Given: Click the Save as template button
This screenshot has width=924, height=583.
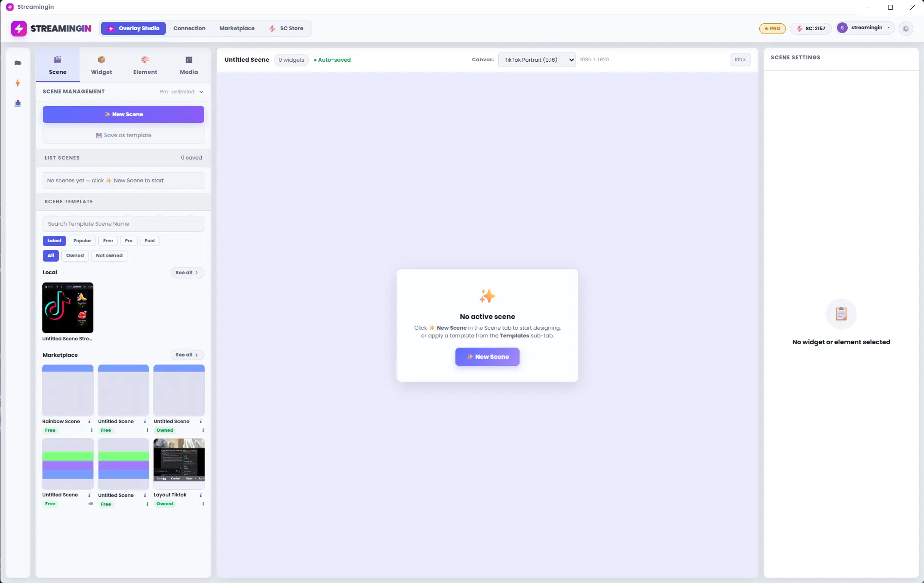Looking at the screenshot, I should (x=123, y=136).
